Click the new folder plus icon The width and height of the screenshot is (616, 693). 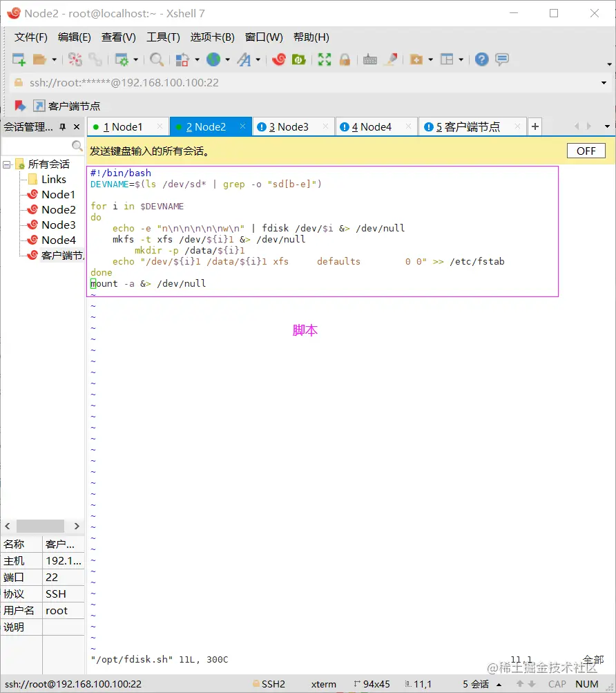point(416,59)
